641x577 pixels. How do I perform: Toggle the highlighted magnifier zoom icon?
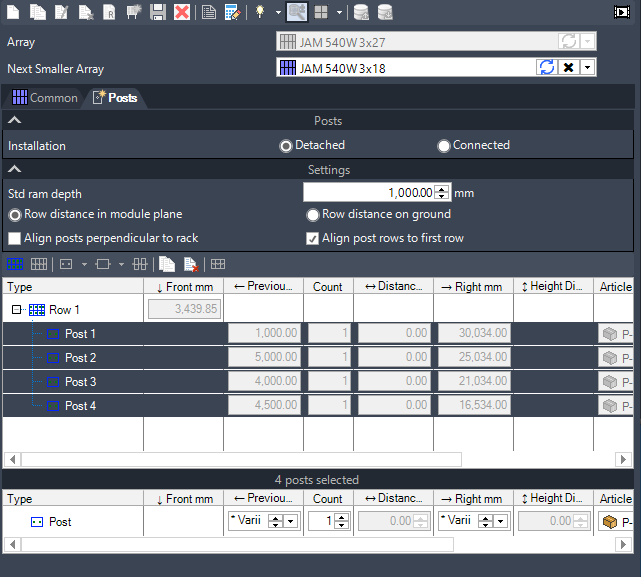(297, 11)
